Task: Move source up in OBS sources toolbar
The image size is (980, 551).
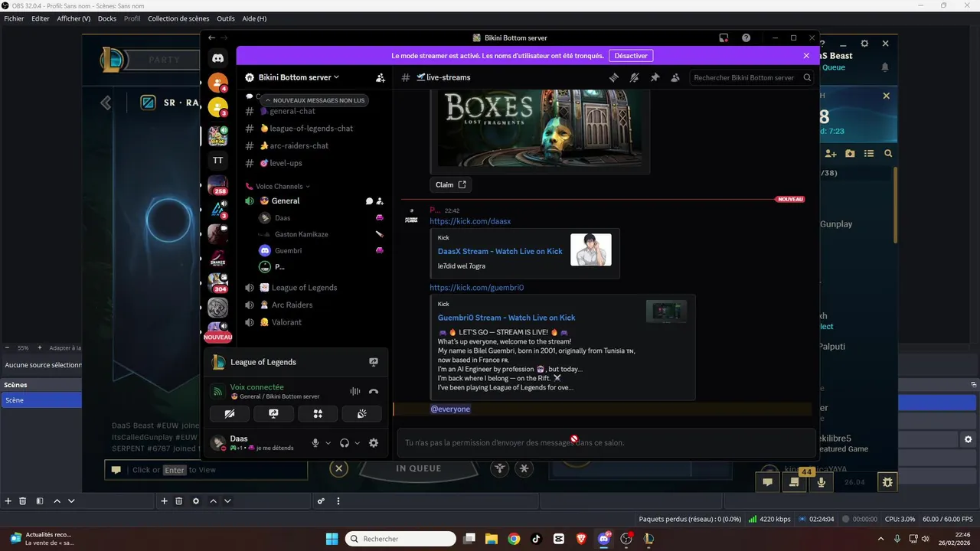Action: 213,501
